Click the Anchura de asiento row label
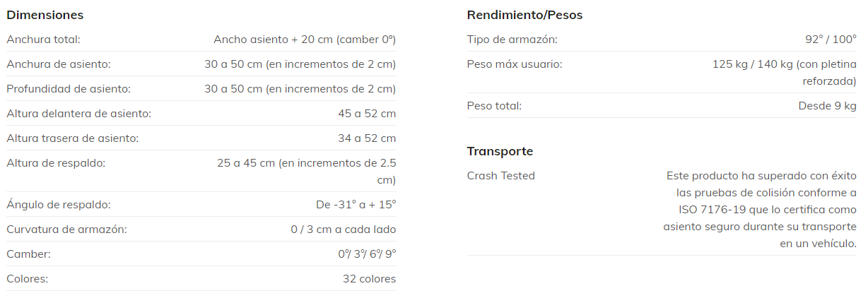Screen dimensions: 868x298 59,64
